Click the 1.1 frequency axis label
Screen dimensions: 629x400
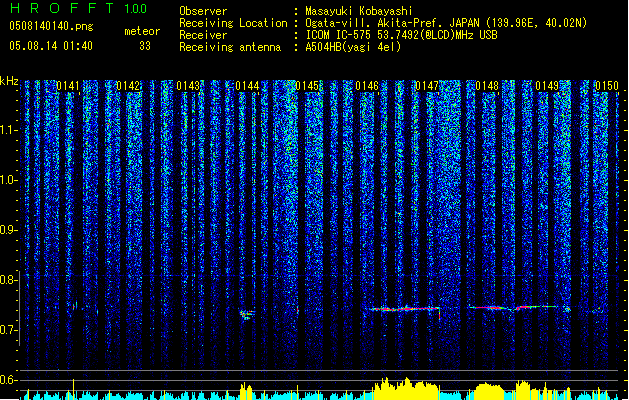pos(9,130)
